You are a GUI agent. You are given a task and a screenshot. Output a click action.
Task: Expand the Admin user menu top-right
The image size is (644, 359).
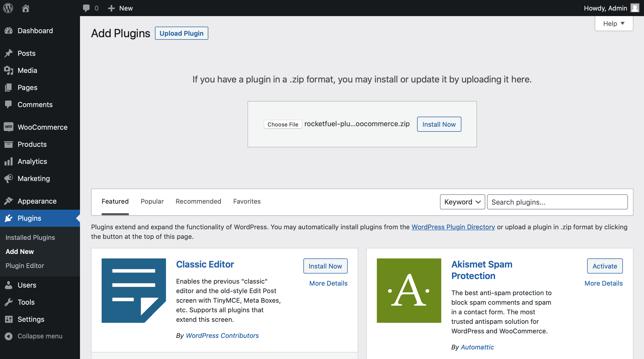[x=611, y=8]
